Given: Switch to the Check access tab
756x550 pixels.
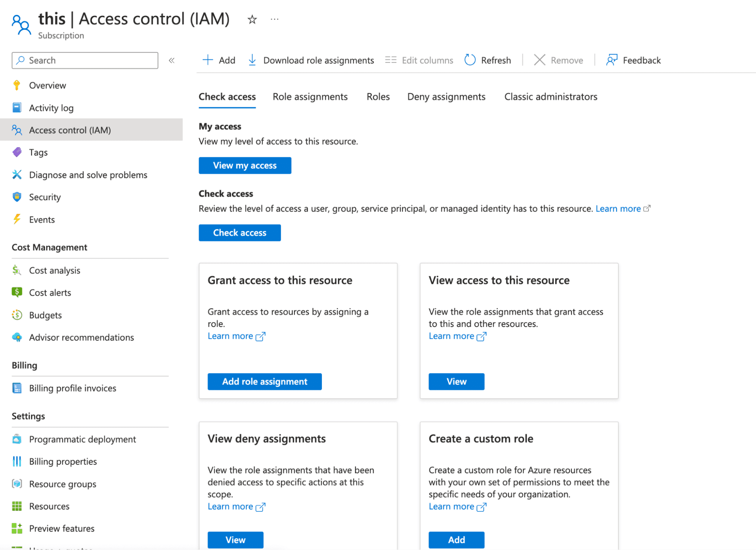Looking at the screenshot, I should [x=227, y=97].
